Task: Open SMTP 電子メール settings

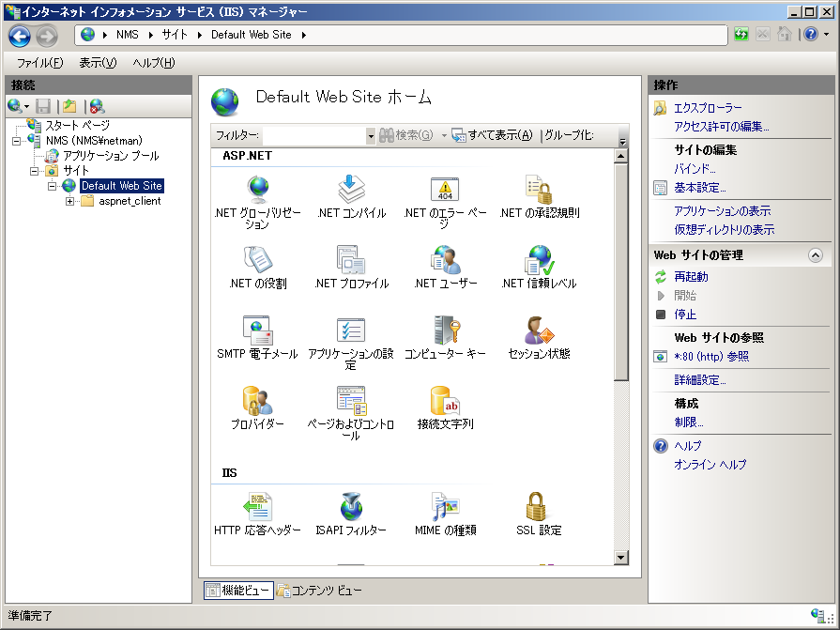Action: (x=258, y=337)
